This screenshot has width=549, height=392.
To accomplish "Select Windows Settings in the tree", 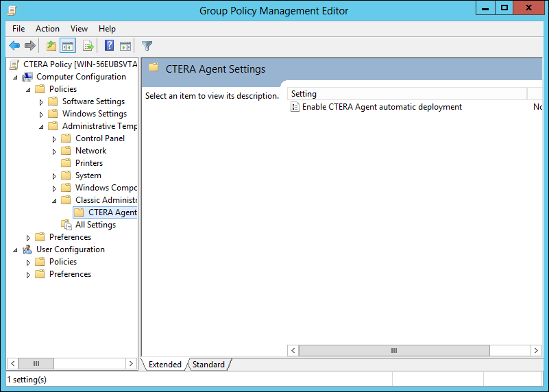I will pos(95,114).
